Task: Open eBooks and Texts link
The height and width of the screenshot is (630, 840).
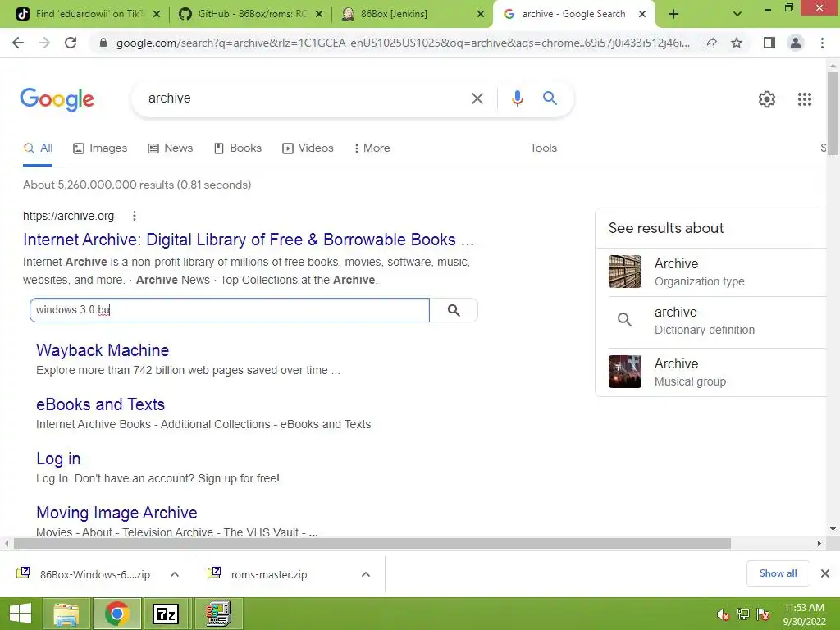Action: (100, 404)
